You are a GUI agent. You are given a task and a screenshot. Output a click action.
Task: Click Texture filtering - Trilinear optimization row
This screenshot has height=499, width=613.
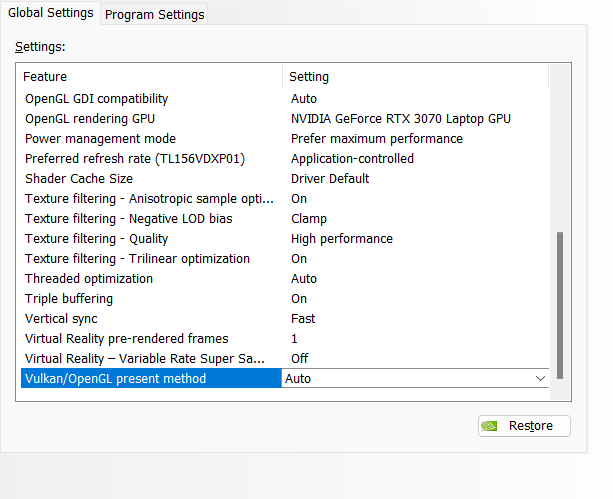pyautogui.click(x=138, y=259)
